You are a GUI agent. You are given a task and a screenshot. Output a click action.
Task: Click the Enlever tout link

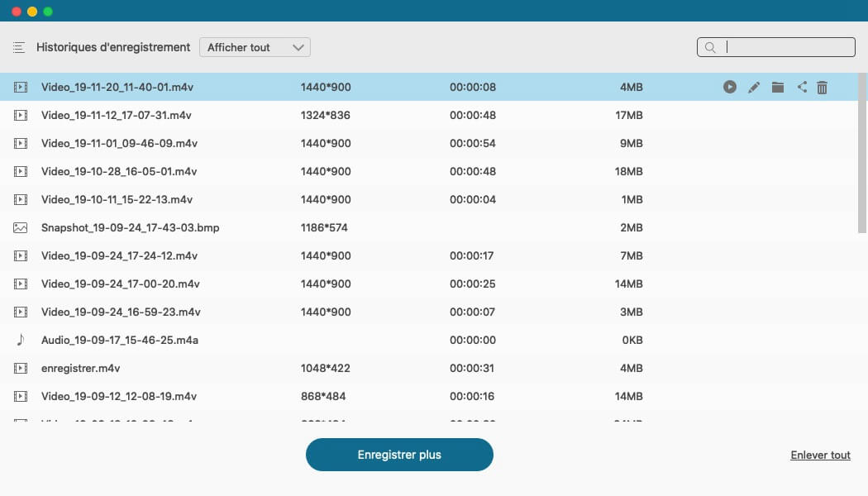(820, 455)
